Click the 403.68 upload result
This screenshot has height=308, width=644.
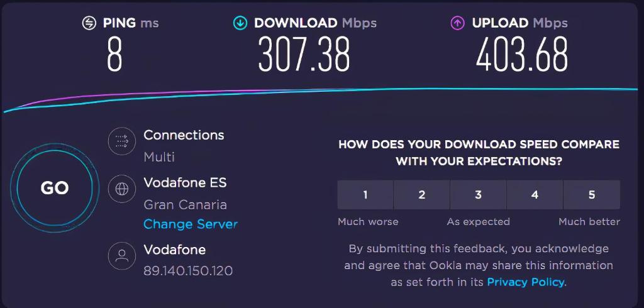pos(522,54)
